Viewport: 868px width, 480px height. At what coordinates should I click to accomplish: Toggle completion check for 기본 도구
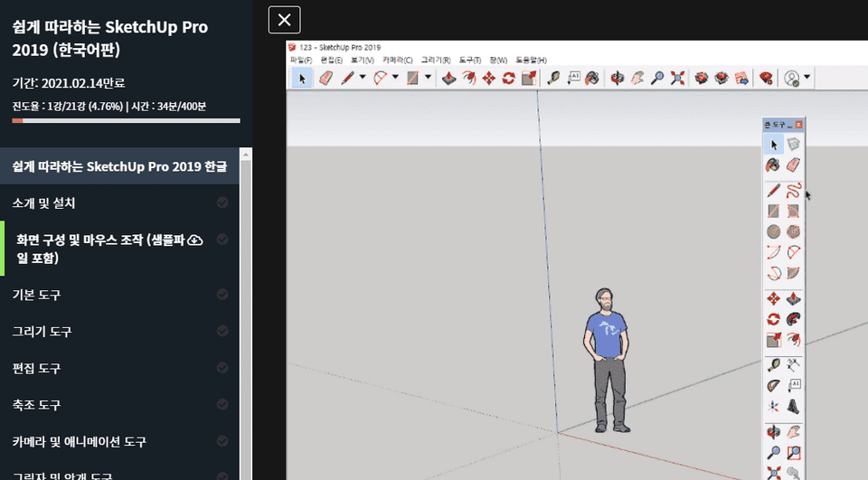(x=222, y=294)
